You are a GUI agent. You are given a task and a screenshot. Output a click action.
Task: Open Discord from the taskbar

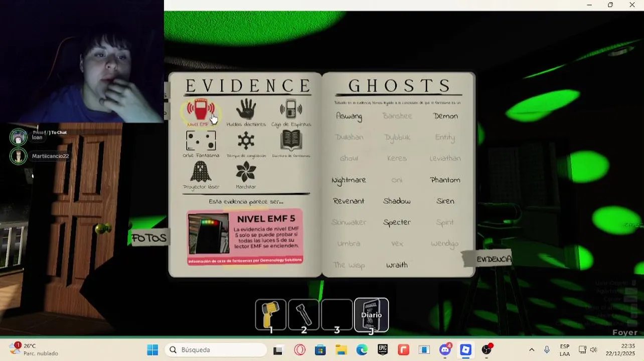pyautogui.click(x=445, y=350)
